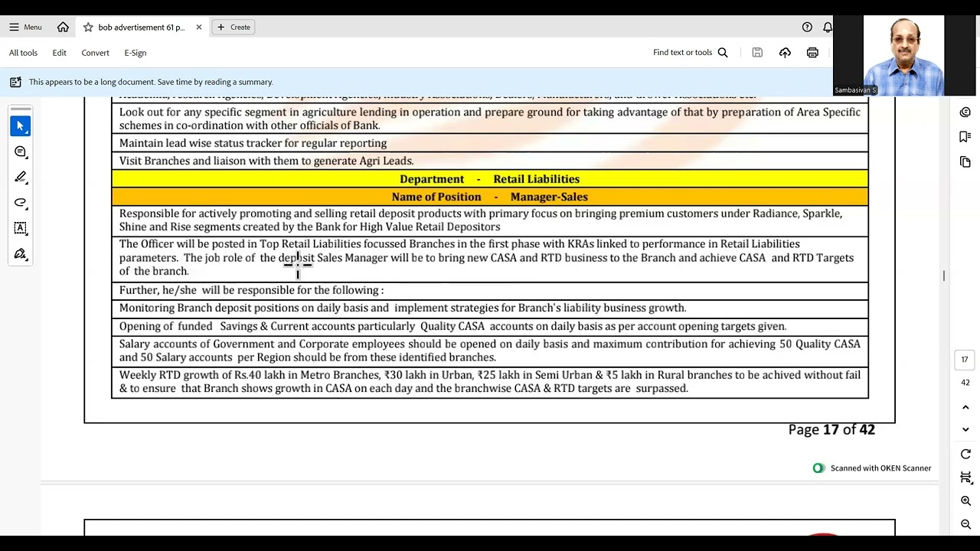Click the 'Name of Position - Manager-Sales' heading

[490, 197]
